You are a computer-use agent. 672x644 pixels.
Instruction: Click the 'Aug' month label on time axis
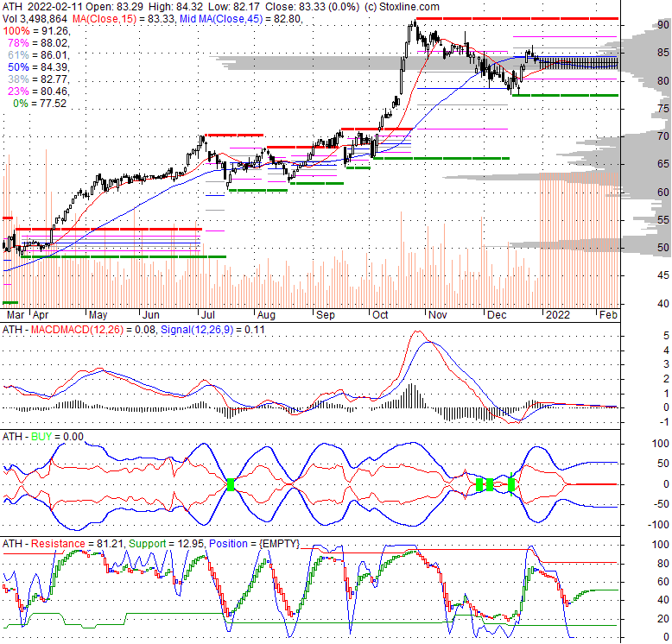pyautogui.click(x=266, y=315)
